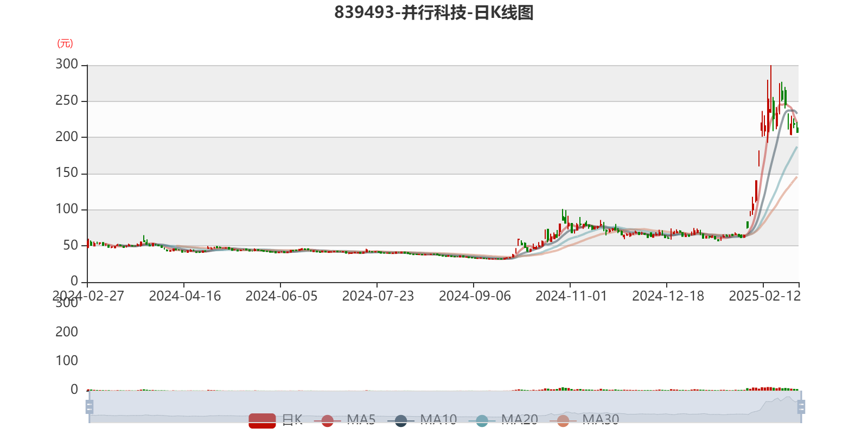Image resolution: width=868 pixels, height=434 pixels.
Task: Toggle the MA5 line legend
Action: pyautogui.click(x=344, y=420)
